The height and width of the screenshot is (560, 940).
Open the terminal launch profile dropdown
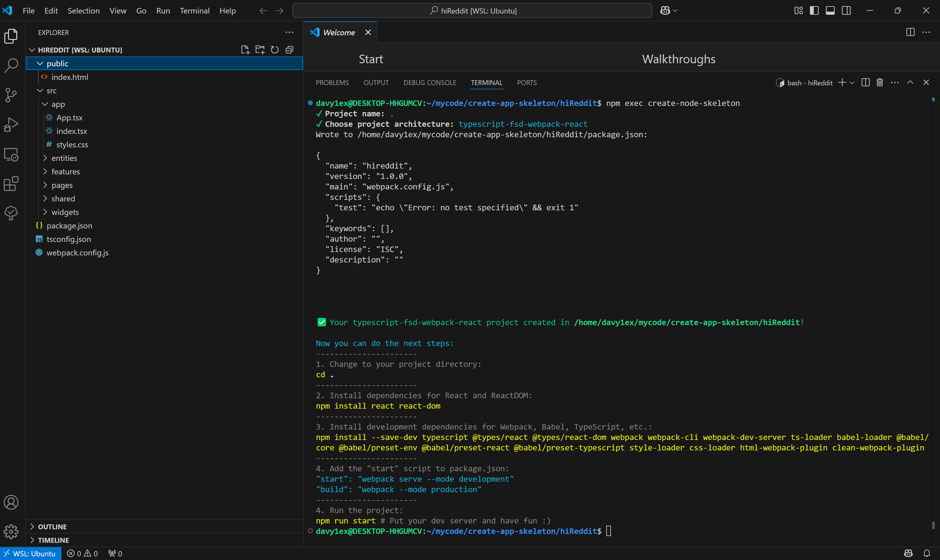point(852,83)
